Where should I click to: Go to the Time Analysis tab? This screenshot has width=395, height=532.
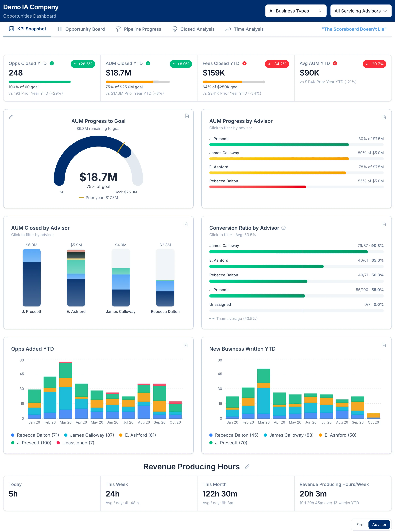[x=244, y=29]
